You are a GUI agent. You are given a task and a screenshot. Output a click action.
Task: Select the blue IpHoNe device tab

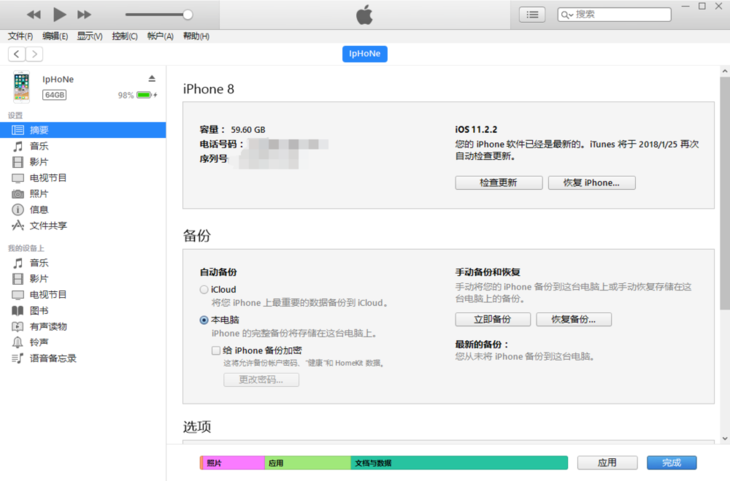click(x=365, y=54)
